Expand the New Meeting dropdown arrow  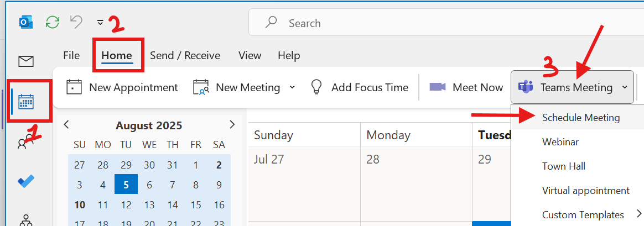coord(292,87)
